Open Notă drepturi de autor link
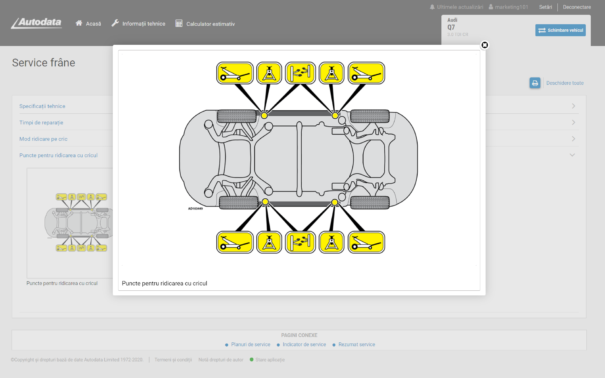This screenshot has width=605, height=378. click(x=221, y=359)
